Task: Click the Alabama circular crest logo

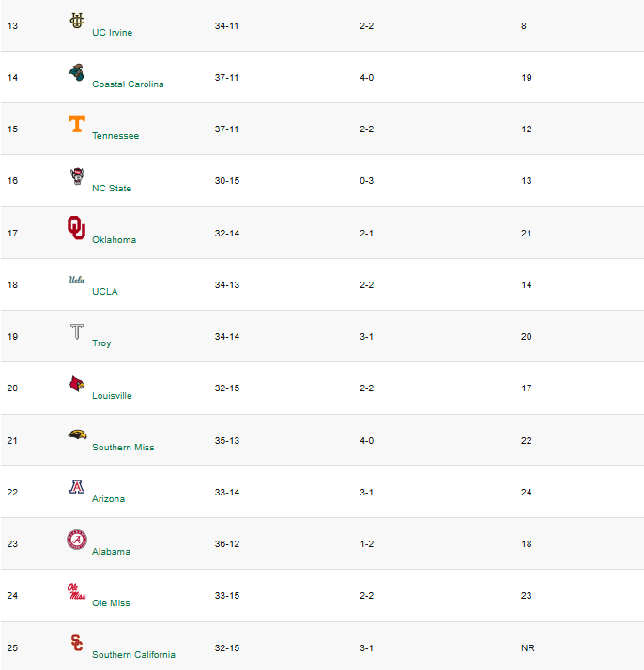Action: pos(77,540)
